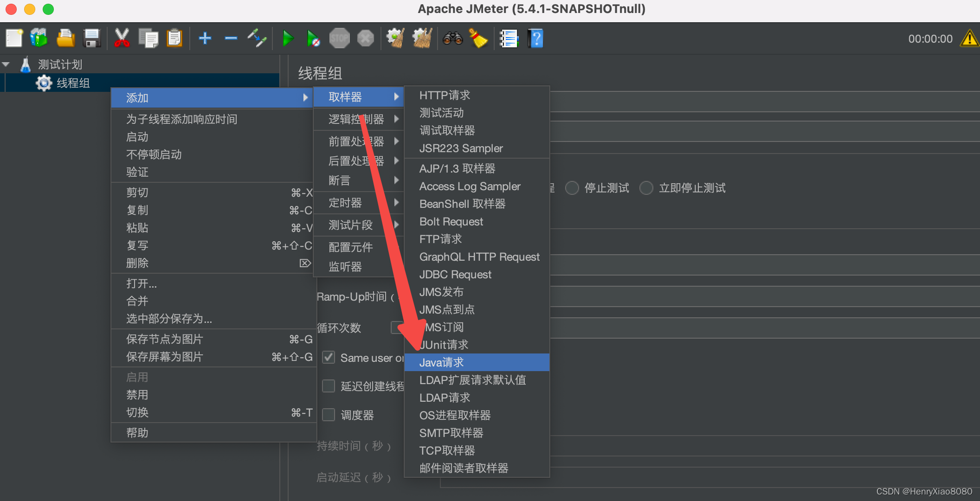Choose HTTP请求 from sampler list

[x=445, y=95]
